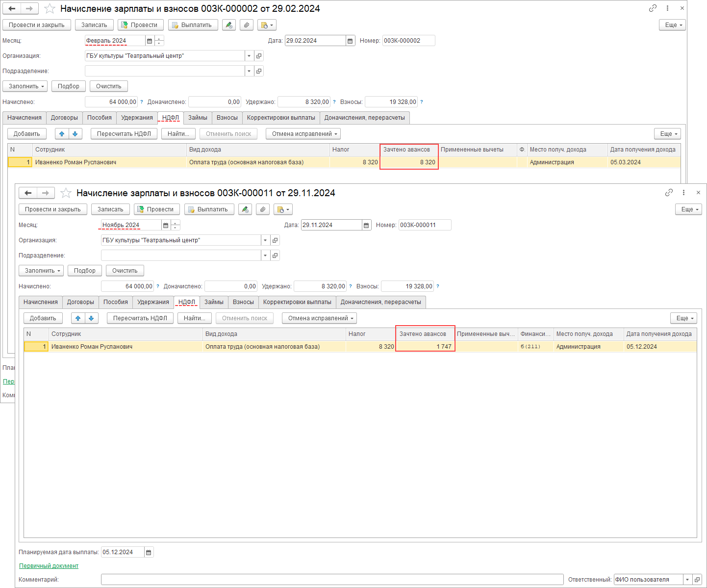Select date cell 05.12.2024 in November table
The width and height of the screenshot is (707, 588).
(x=660, y=347)
